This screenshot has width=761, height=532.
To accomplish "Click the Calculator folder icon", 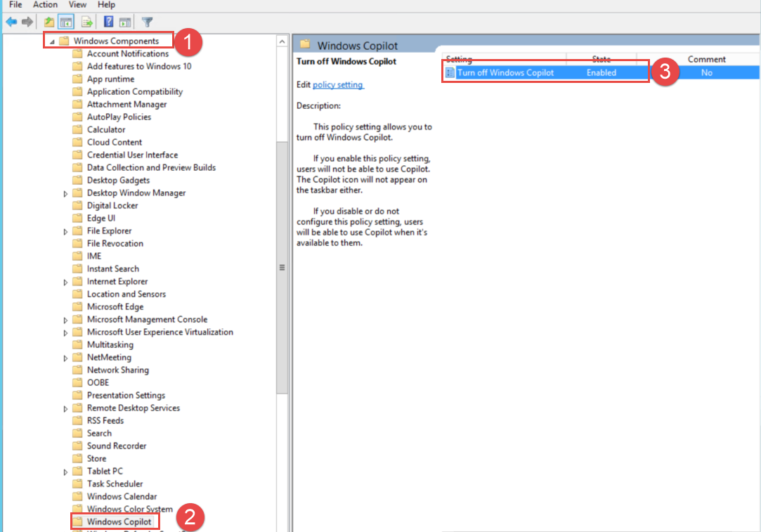I will click(x=77, y=129).
